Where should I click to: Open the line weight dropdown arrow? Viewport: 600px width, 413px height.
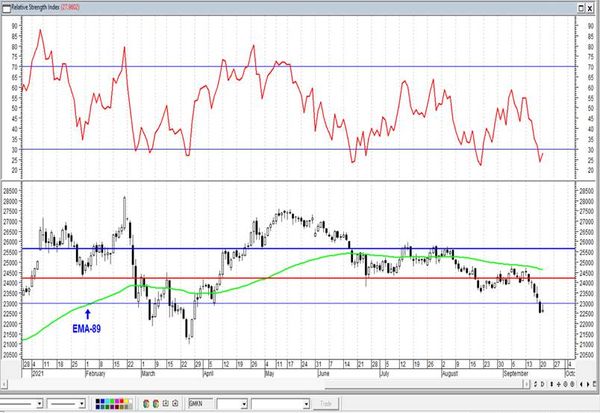pyautogui.click(x=82, y=404)
